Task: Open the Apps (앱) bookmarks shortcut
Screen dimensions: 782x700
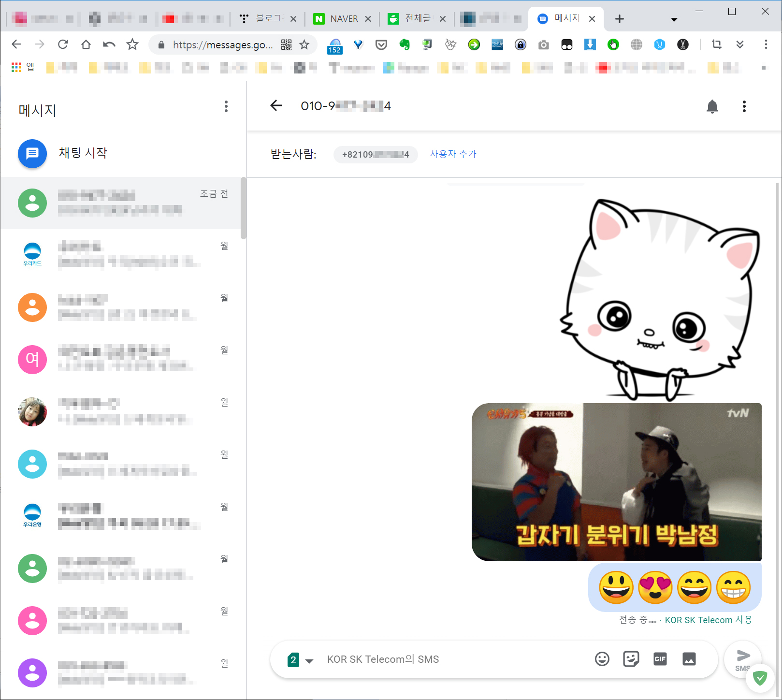Action: tap(23, 67)
